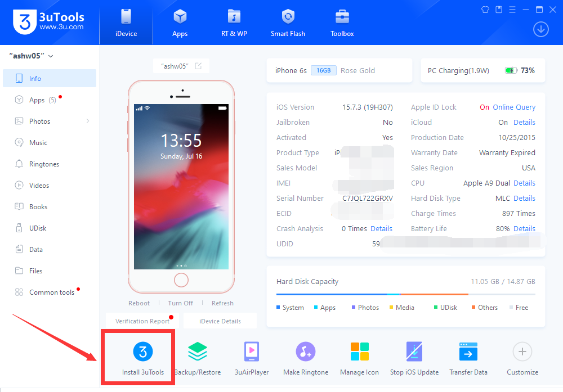Screen dimensions: 563x392
Task: Open Ringtones in the sidebar
Action: [50, 164]
